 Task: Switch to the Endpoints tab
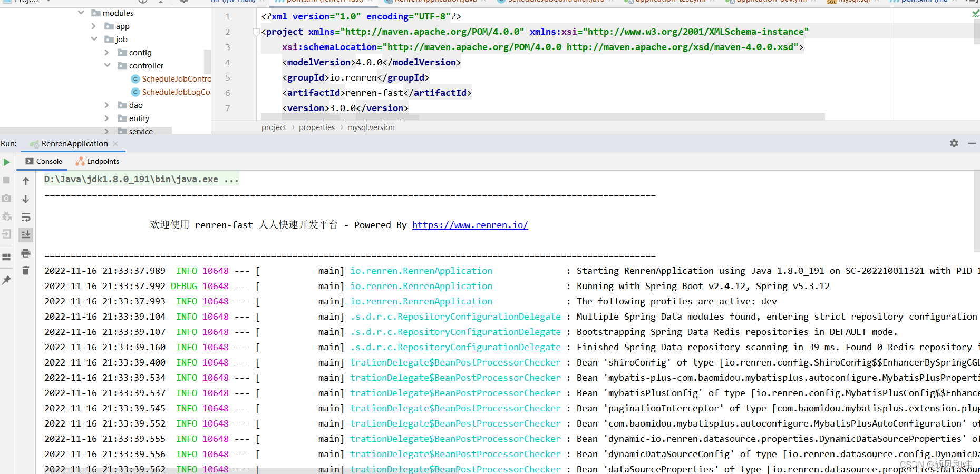(x=98, y=161)
